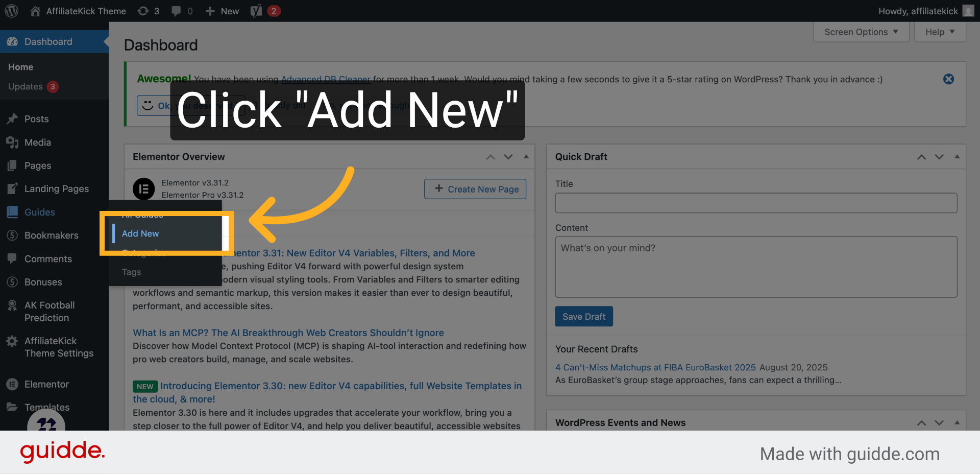Click the Posts pin icon

[x=12, y=119]
